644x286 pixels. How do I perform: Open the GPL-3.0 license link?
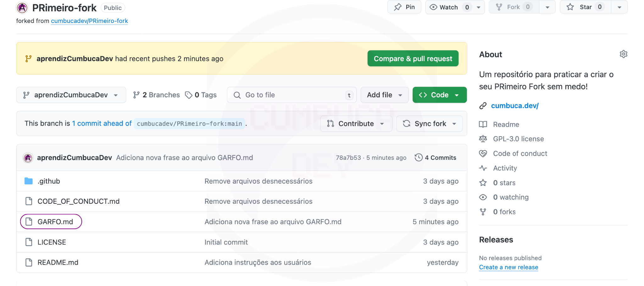point(518,139)
